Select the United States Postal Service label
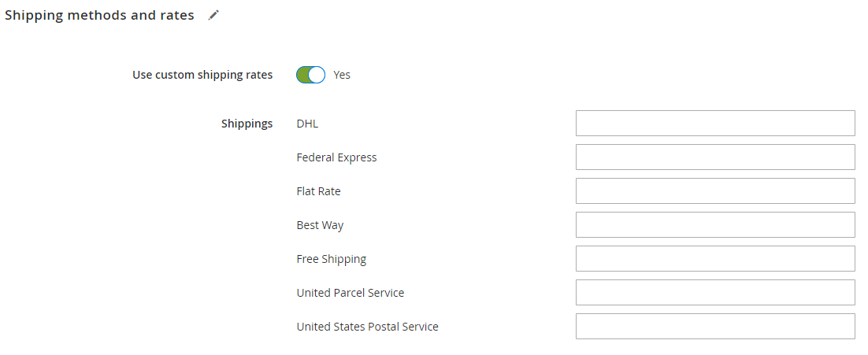The height and width of the screenshot is (355, 868). [x=368, y=327]
